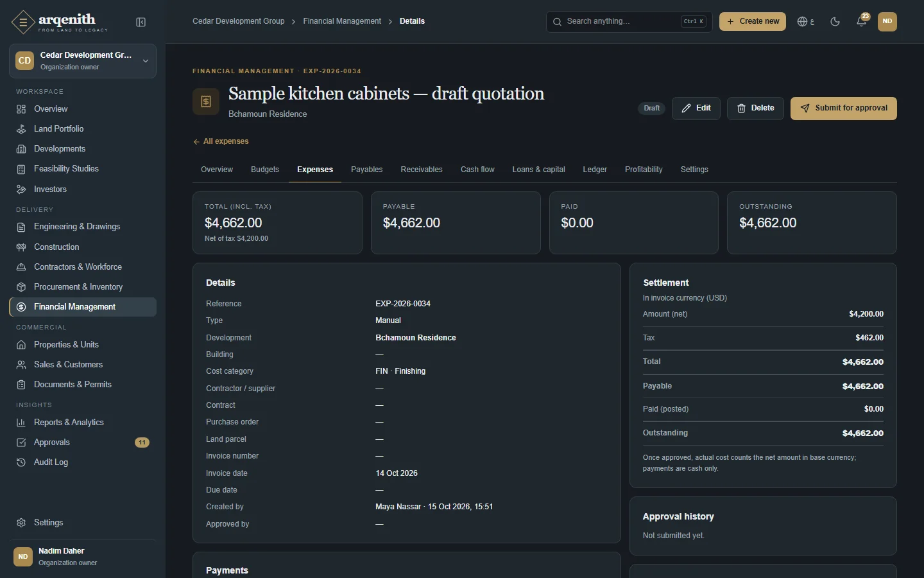This screenshot has width=924, height=578.
Task: Open notifications bell
Action: click(862, 21)
